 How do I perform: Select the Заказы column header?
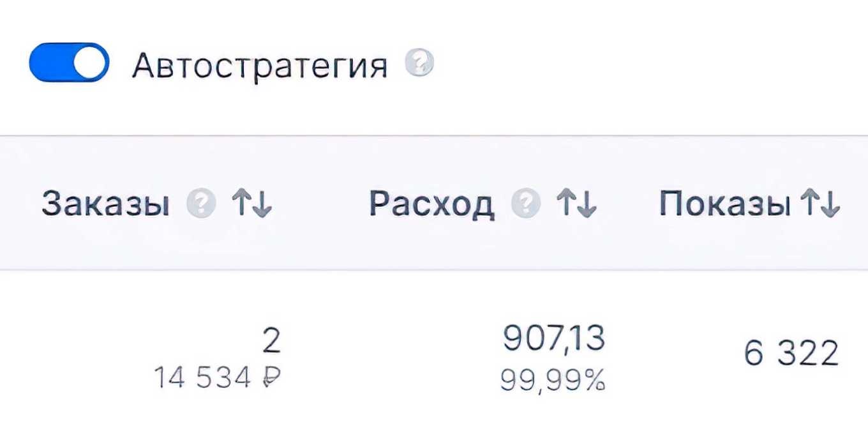104,203
